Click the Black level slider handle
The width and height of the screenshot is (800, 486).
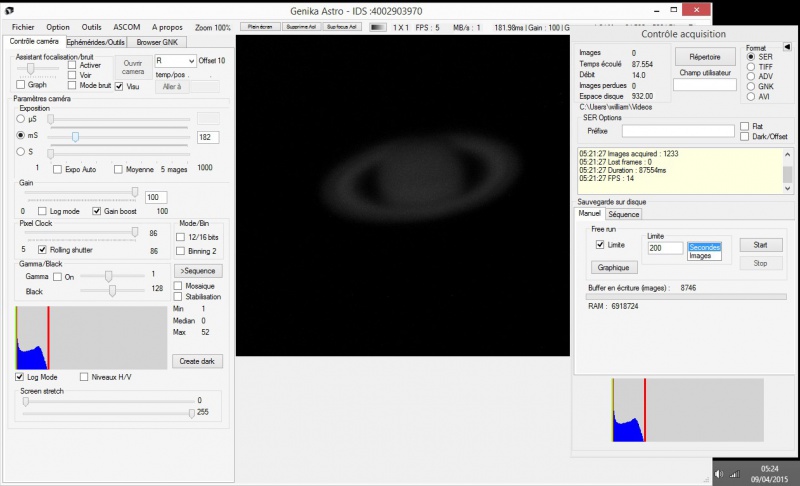point(112,291)
